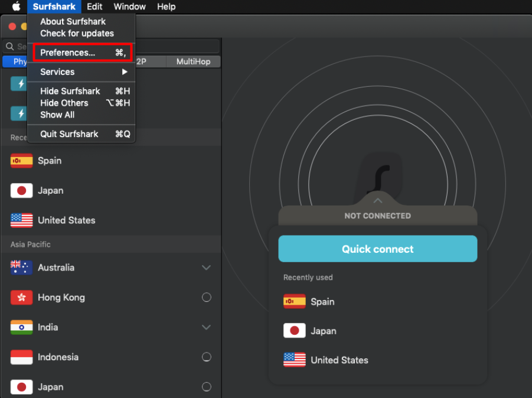532x398 pixels.
Task: Click United States flag in left list
Action: pos(22,220)
